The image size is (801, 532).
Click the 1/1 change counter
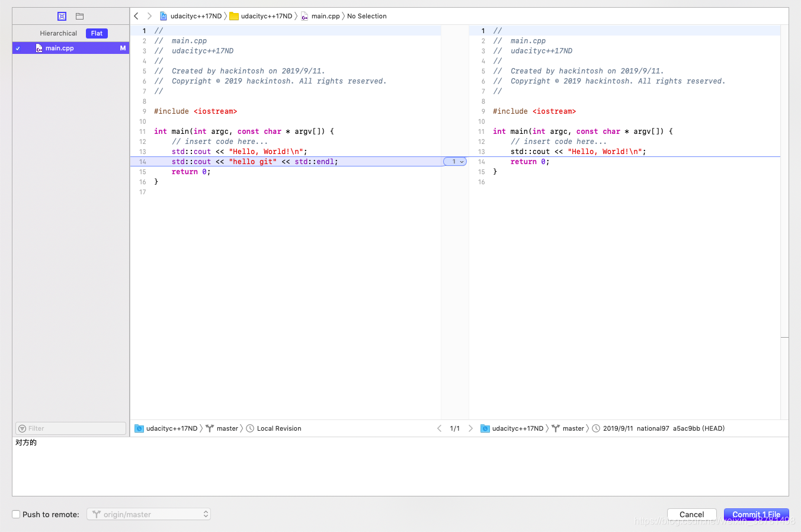tap(455, 428)
